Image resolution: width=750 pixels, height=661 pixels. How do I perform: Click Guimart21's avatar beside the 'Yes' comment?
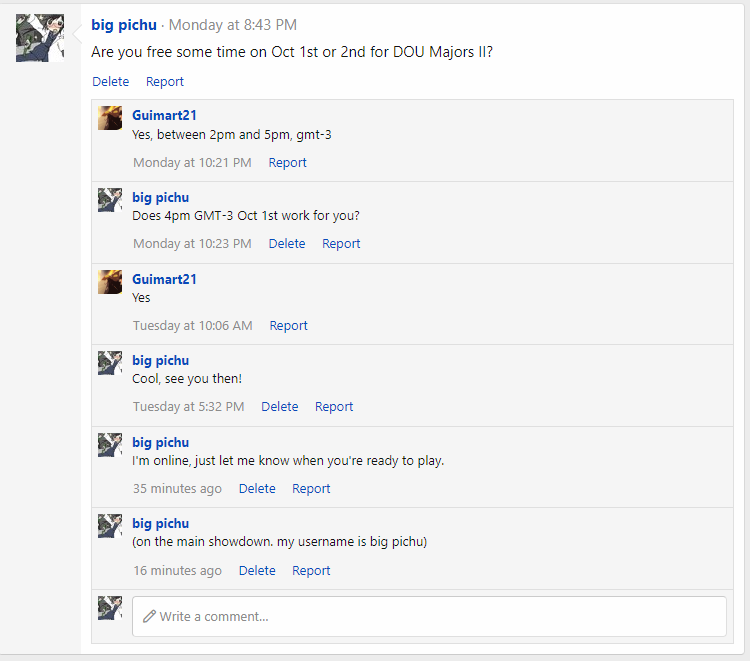coord(110,282)
